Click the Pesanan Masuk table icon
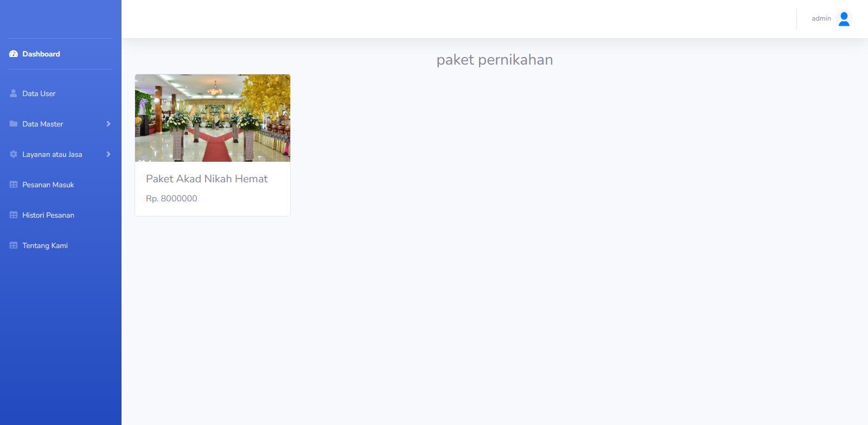Viewport: 868px width, 425px height. tap(14, 185)
